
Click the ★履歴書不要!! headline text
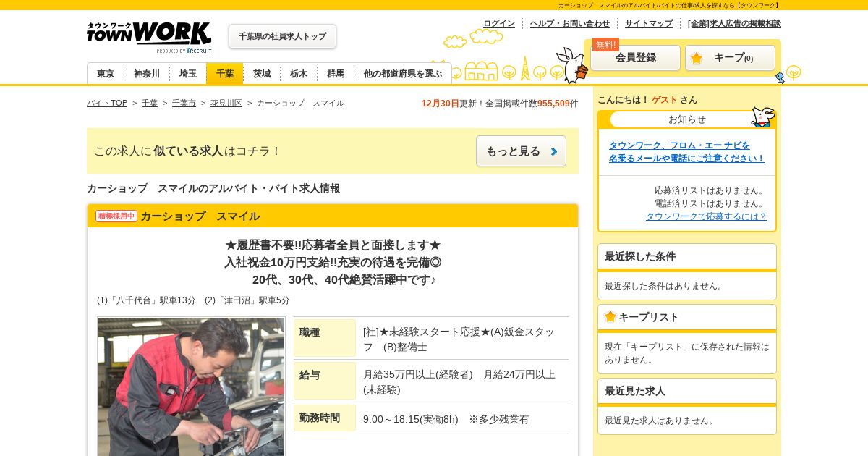pyautogui.click(x=333, y=245)
